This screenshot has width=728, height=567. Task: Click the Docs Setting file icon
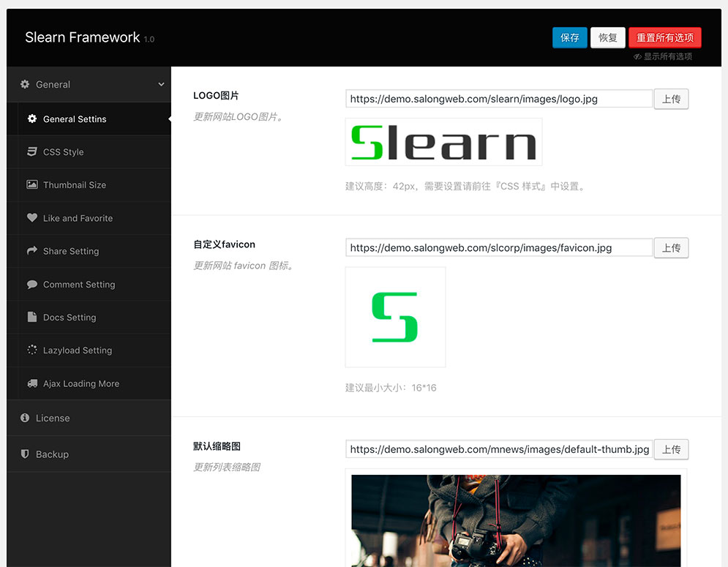[32, 317]
